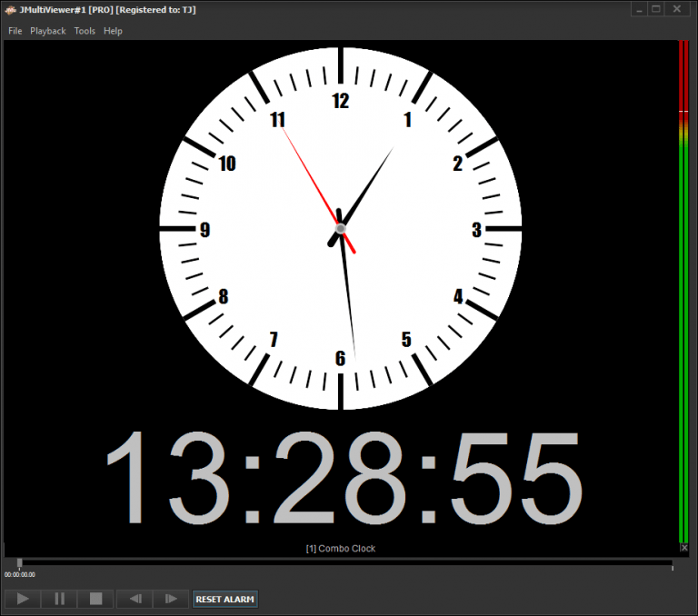Open the Help menu
698x616 pixels.
[x=113, y=31]
